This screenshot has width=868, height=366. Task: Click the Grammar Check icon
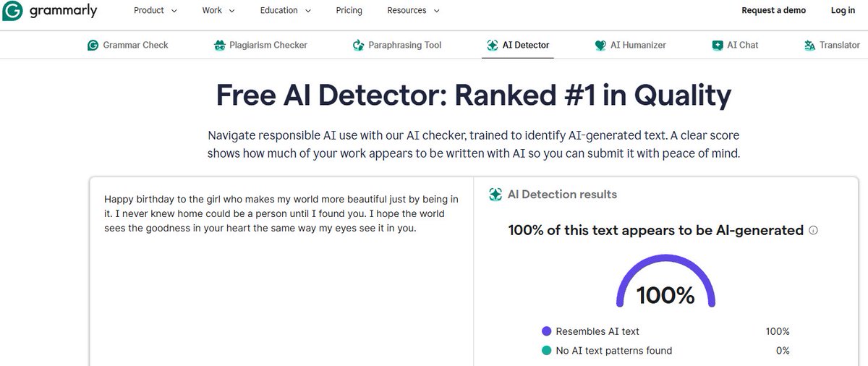93,45
